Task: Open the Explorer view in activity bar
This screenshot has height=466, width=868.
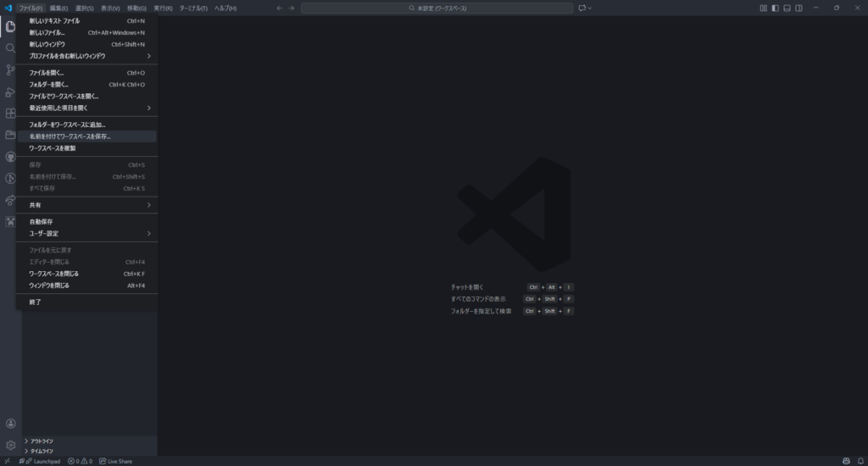Action: (x=11, y=26)
